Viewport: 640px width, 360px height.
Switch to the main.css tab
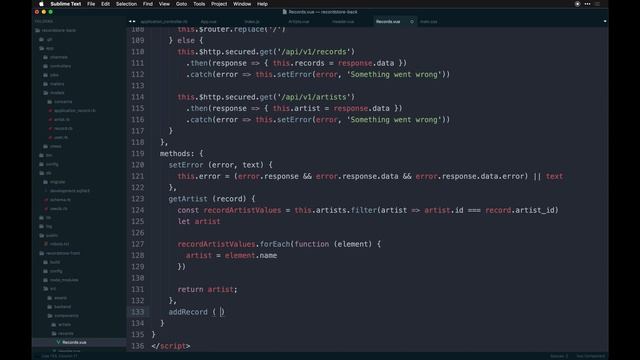429,22
